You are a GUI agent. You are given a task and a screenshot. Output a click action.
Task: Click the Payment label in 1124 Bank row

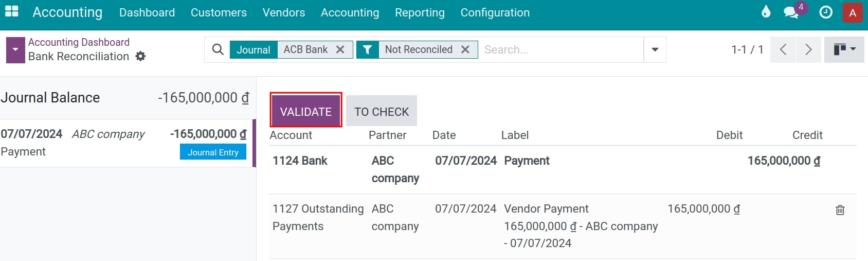coord(527,161)
